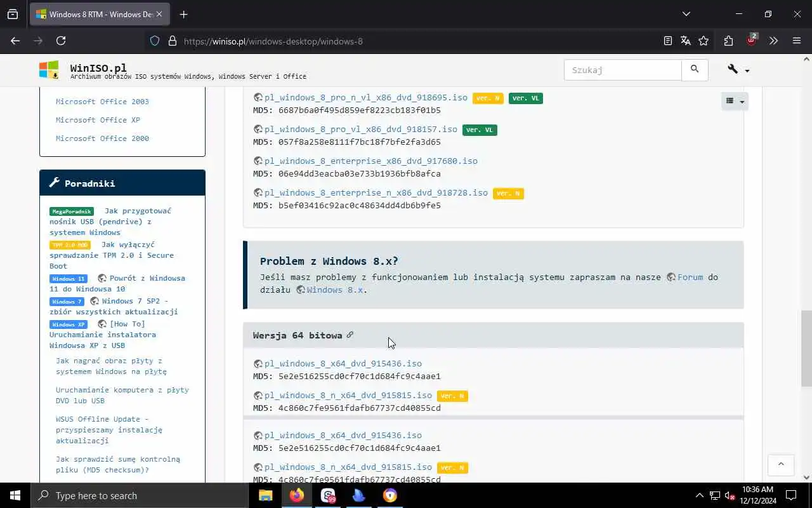
Task: Open TPM 2.0 and Secure Boot guide
Action: click(x=112, y=255)
